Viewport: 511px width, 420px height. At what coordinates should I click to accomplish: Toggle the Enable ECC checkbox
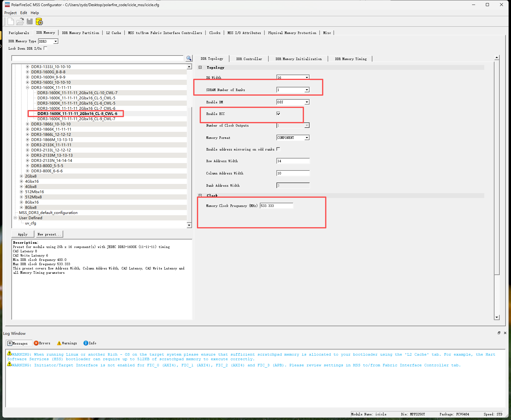coord(278,114)
